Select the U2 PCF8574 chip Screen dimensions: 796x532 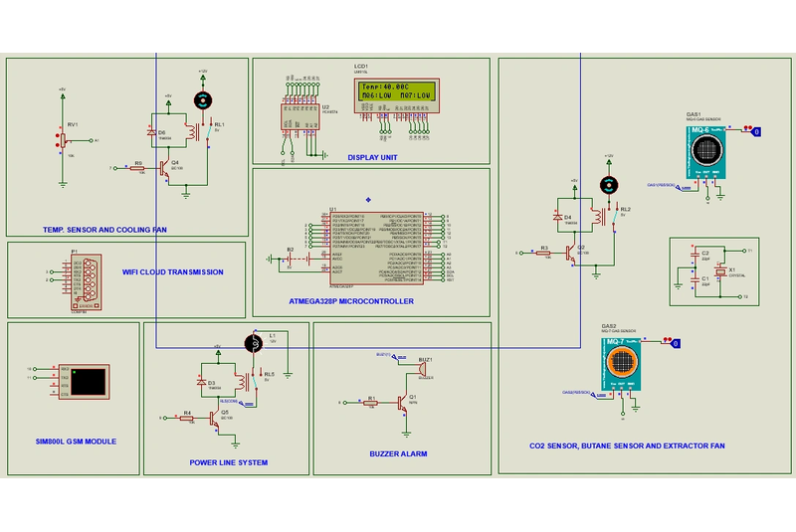[300, 117]
